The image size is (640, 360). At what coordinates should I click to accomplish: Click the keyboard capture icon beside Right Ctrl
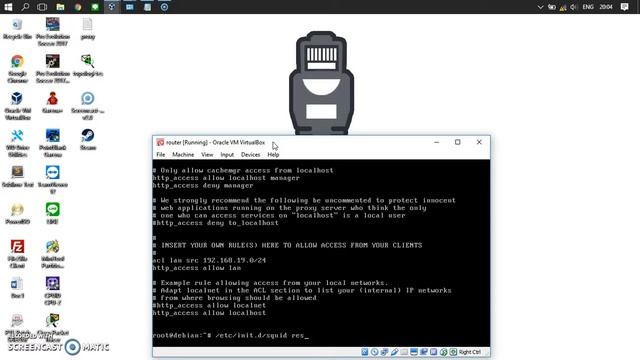point(453,352)
